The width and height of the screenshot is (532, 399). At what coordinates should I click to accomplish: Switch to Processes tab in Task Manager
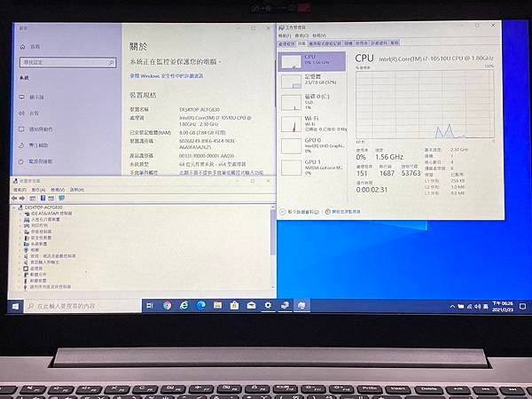(x=286, y=43)
